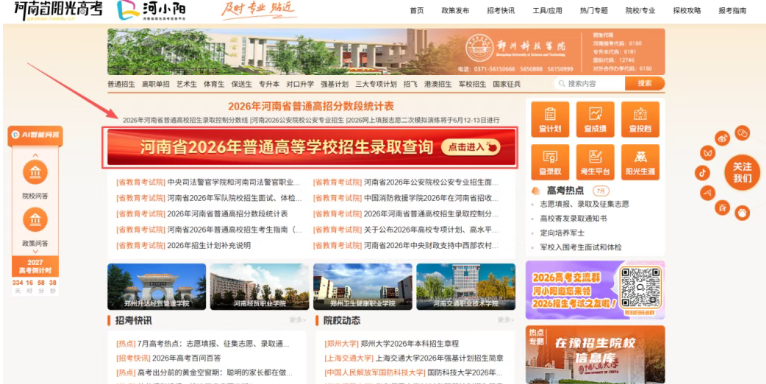Click the 2026高考交流群 QR banner
This screenshot has height=384, width=766.
(595, 290)
